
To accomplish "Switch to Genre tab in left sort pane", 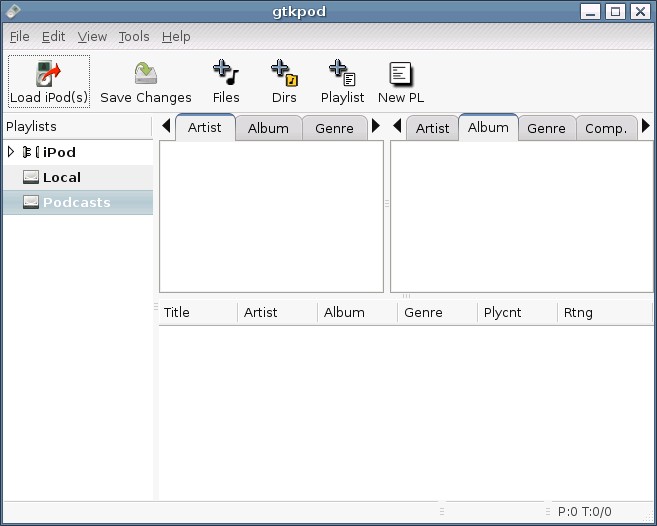I will (334, 128).
